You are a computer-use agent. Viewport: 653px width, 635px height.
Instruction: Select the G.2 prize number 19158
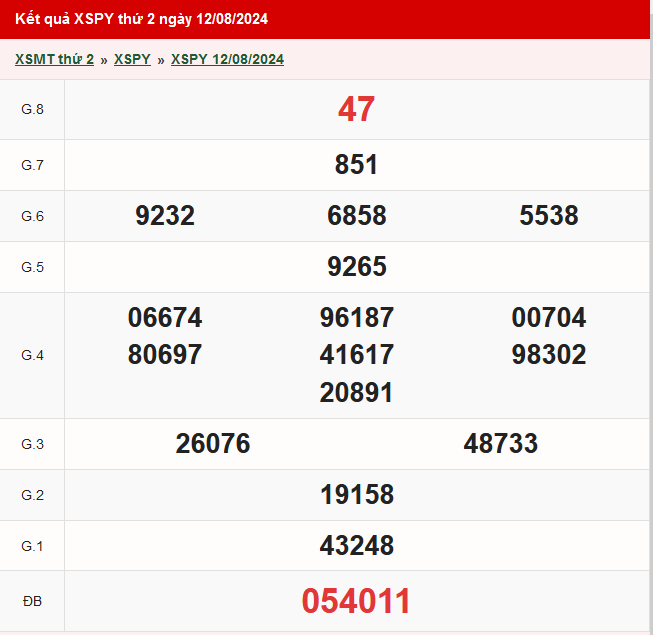357,495
